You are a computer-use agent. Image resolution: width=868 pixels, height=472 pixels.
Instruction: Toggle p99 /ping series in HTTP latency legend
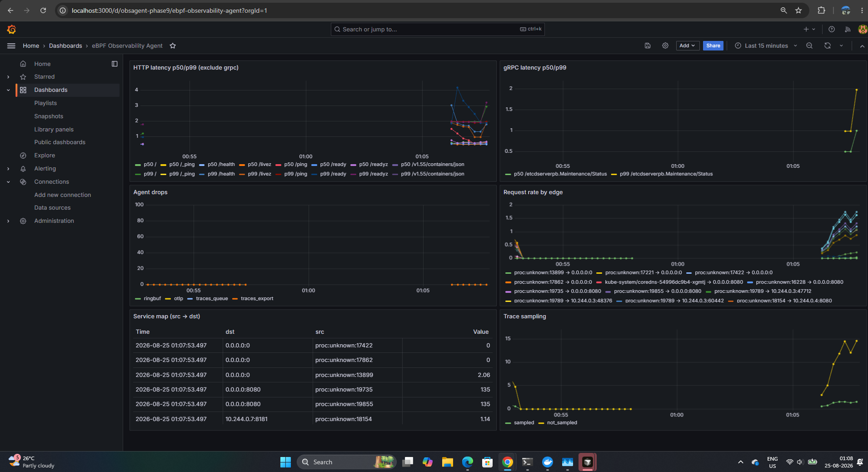coord(296,174)
